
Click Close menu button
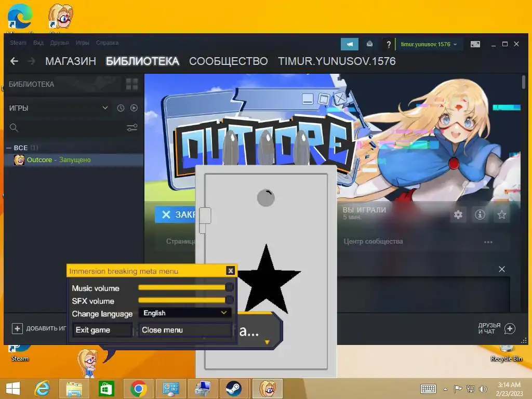pyautogui.click(x=185, y=330)
